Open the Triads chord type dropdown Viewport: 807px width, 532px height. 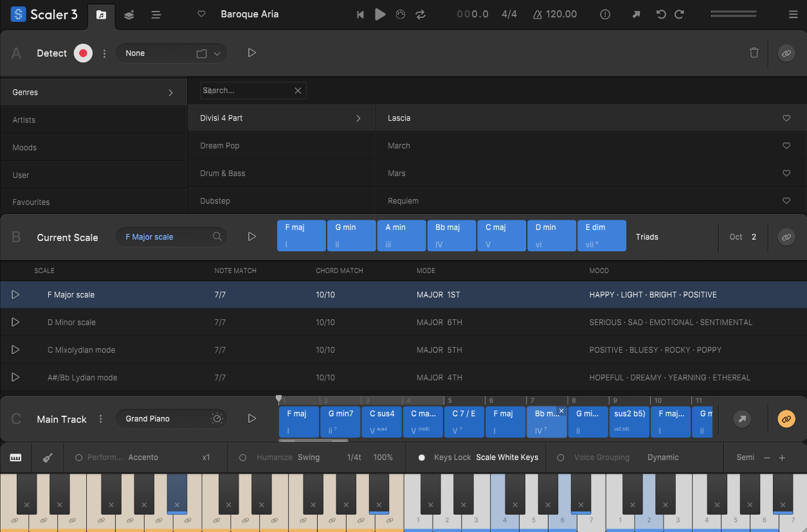click(647, 237)
